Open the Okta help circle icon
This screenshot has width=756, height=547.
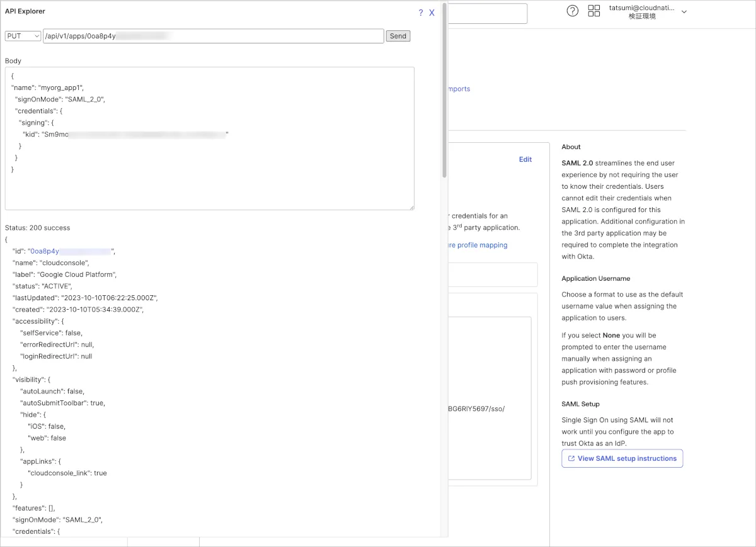pos(573,11)
